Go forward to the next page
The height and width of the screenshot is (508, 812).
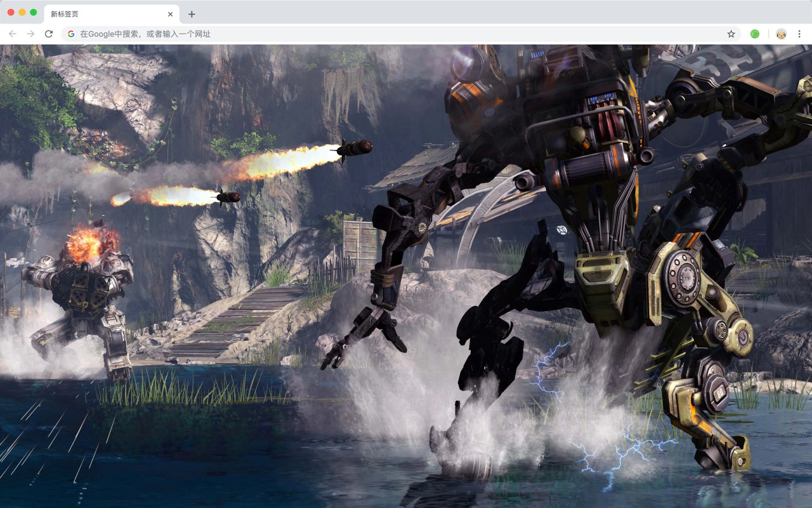[x=30, y=34]
